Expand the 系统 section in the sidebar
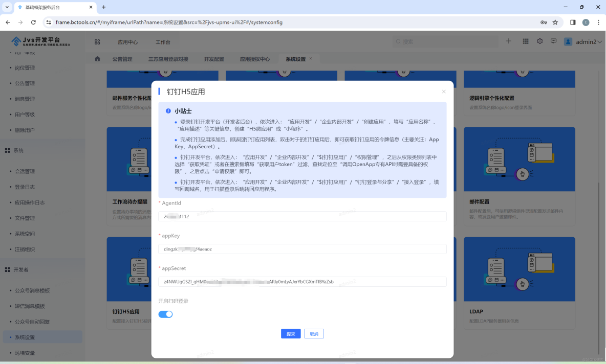This screenshot has width=606, height=364. tap(17, 150)
